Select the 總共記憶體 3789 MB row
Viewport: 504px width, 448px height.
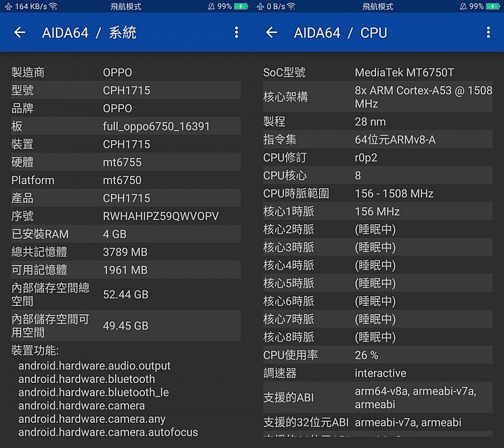point(126,252)
